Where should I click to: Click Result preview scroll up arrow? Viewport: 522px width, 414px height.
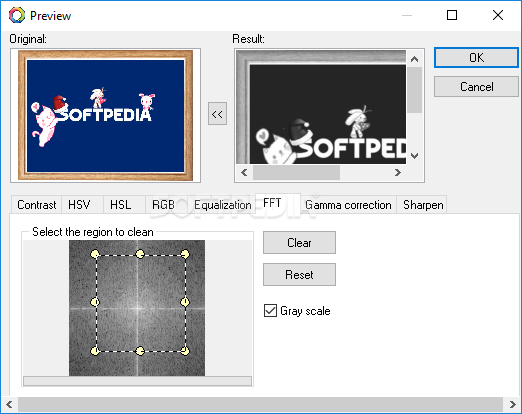[x=414, y=59]
